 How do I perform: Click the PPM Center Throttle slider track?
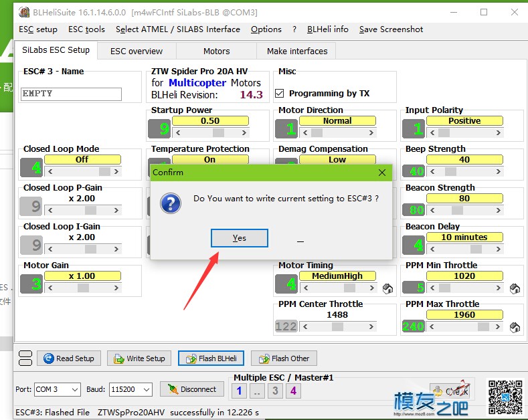coord(338,326)
